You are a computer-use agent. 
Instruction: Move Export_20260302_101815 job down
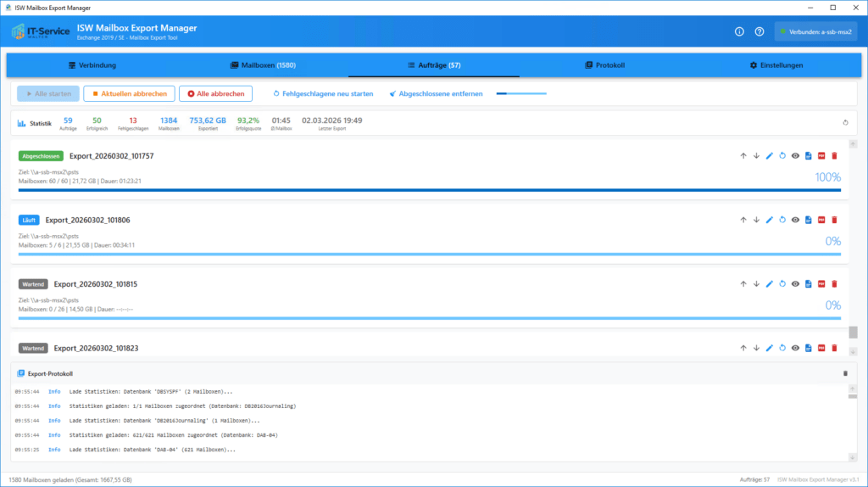point(756,284)
